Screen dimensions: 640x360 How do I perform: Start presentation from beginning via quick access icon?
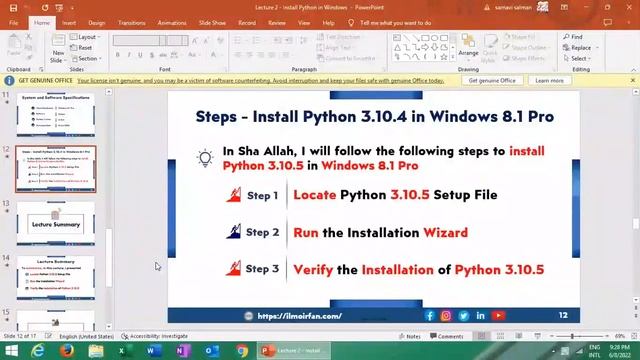point(59,8)
